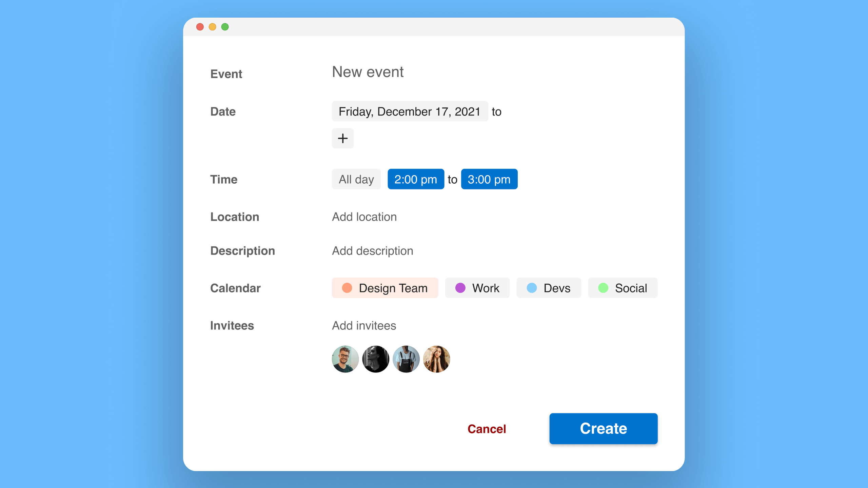Select the Work calendar option
868x488 pixels.
click(477, 288)
